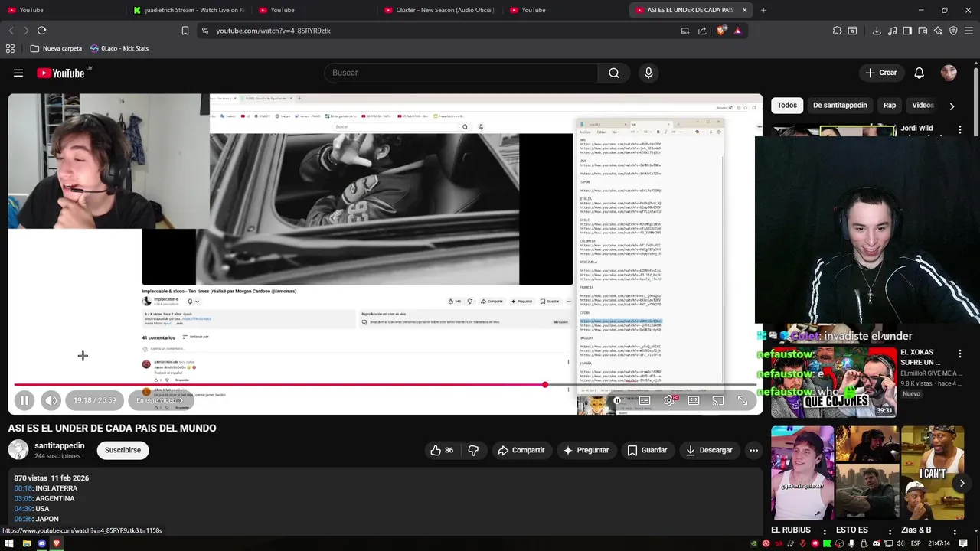The image size is (980, 551).
Task: Toggle subtitles on the player
Action: 645,400
